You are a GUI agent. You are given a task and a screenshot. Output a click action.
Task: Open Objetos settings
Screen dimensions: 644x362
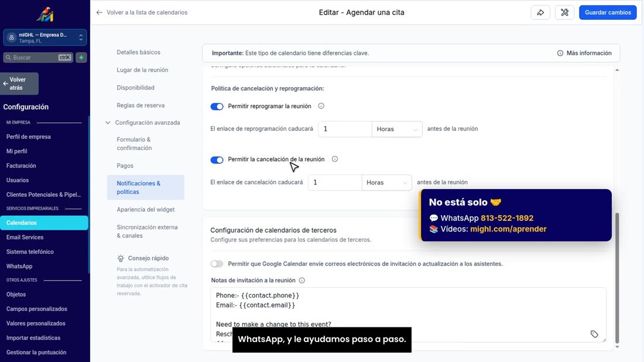16,294
